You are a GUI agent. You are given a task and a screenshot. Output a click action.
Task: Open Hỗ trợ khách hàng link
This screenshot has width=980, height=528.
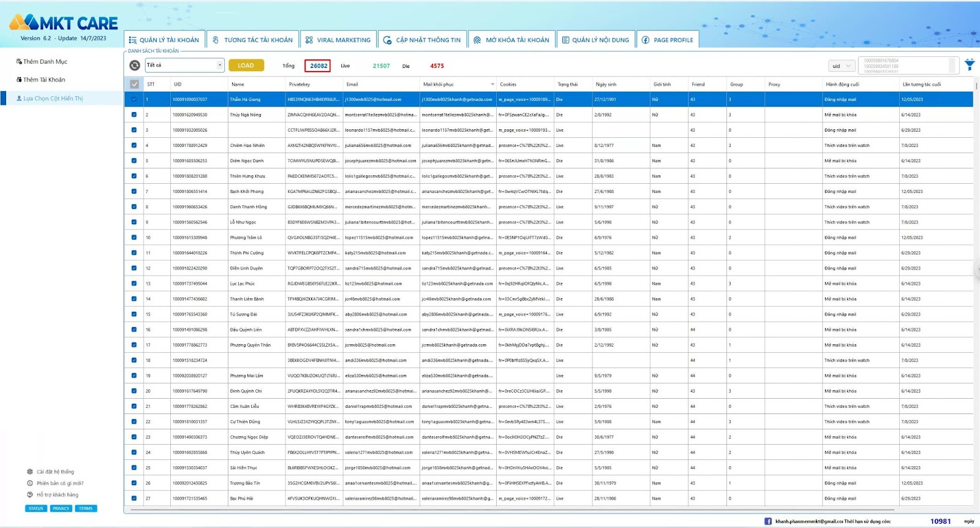click(58, 494)
